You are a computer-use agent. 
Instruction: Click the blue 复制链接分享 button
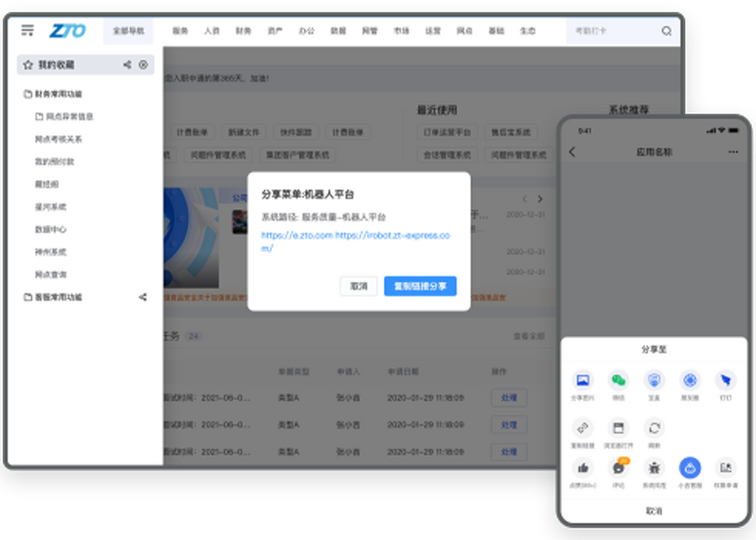(x=420, y=286)
